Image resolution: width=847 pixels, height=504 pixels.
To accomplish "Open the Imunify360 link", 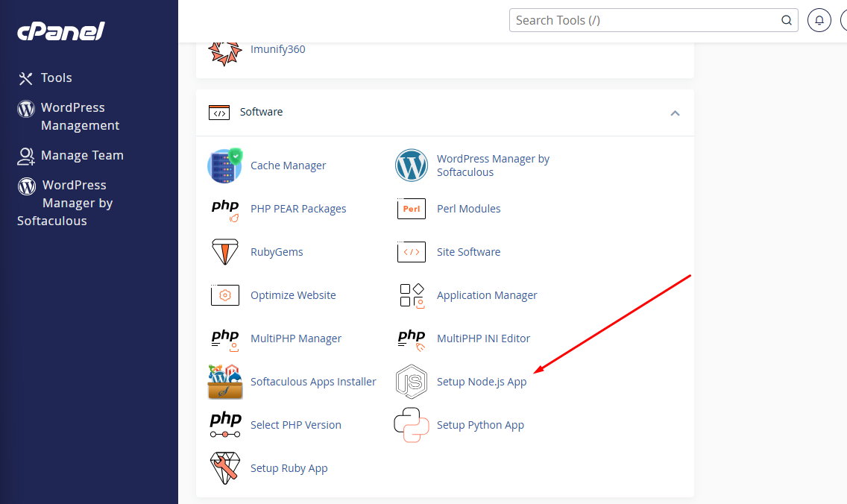I will pyautogui.click(x=277, y=49).
